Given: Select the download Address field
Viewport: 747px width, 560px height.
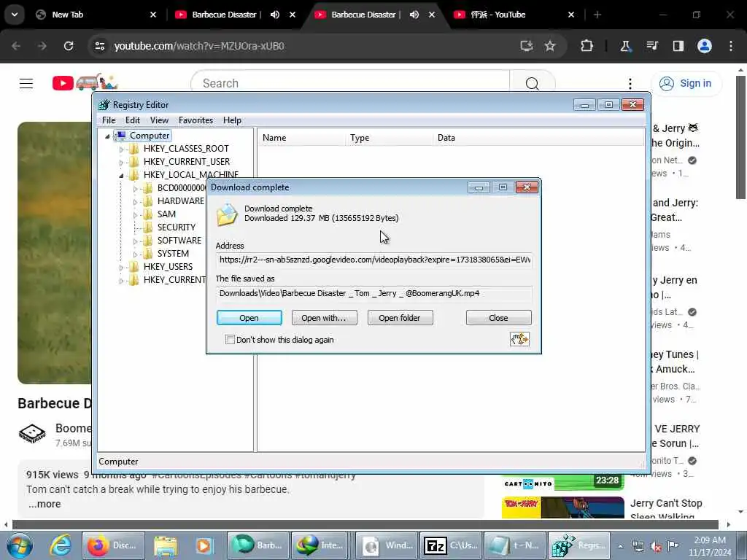Looking at the screenshot, I should tap(374, 260).
